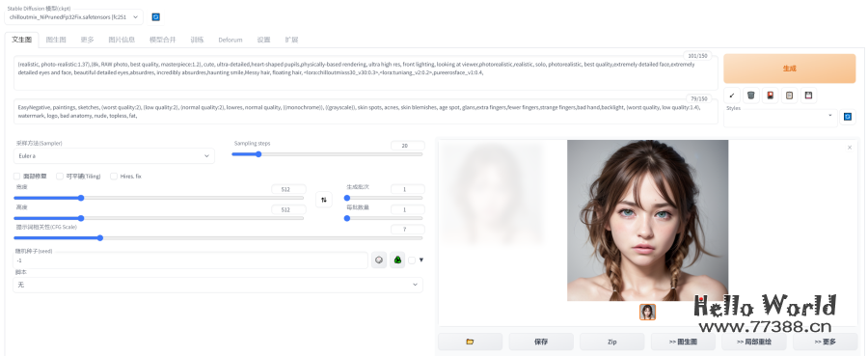Open the 脚本 script dropdown
Screen dimensions: 868x356
(x=218, y=285)
